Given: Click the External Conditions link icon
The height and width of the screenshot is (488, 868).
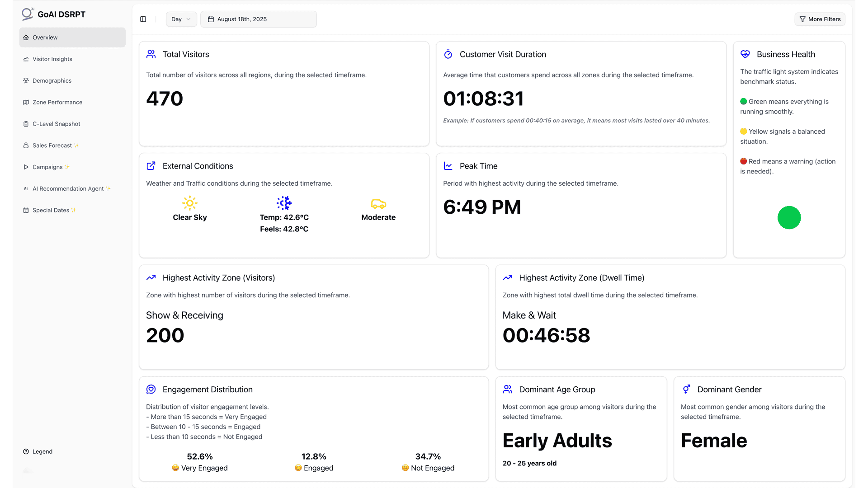Looking at the screenshot, I should click(x=151, y=166).
